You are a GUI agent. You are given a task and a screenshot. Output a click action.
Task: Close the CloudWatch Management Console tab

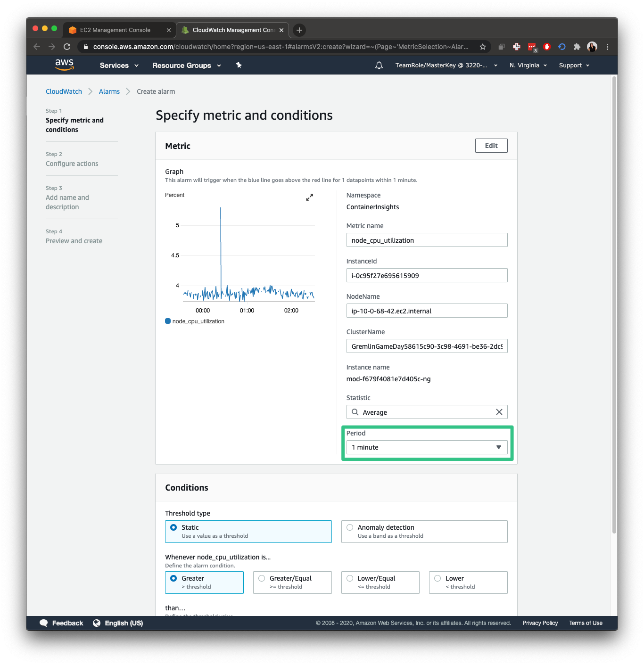coord(281,30)
